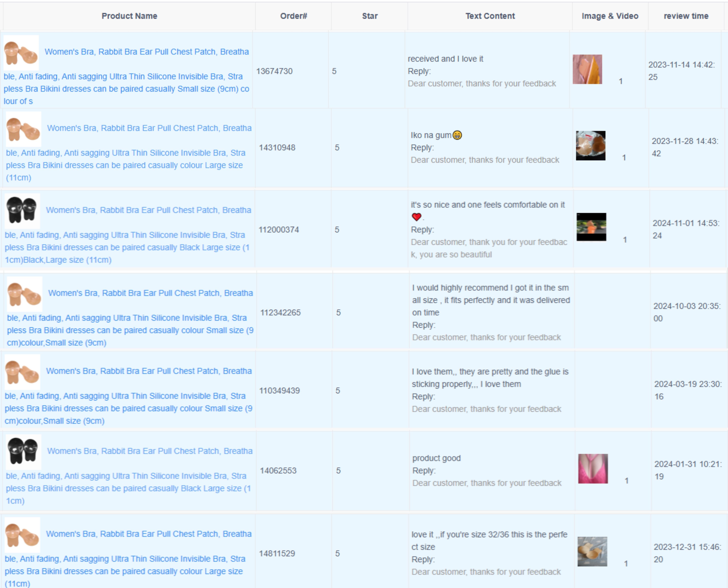This screenshot has width=728, height=588.
Task: Click product thumbnail for order 112342265
Action: click(24, 294)
